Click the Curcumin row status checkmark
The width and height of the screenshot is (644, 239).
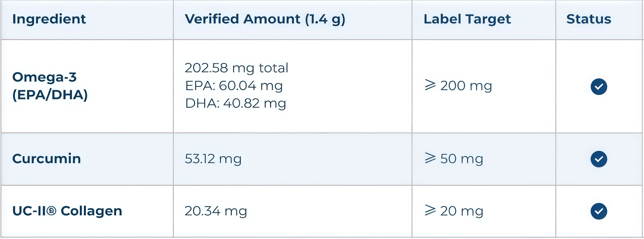click(599, 159)
